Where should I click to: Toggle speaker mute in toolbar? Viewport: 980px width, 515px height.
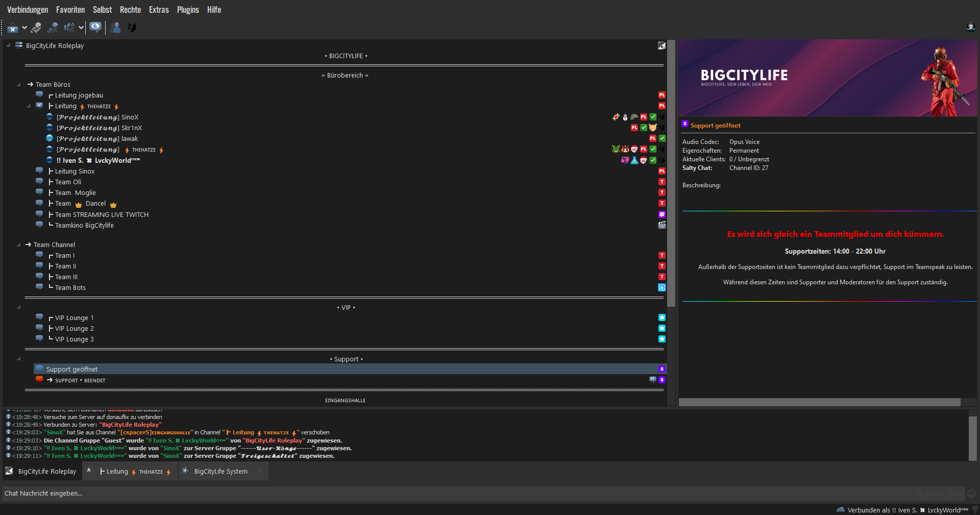tap(69, 28)
